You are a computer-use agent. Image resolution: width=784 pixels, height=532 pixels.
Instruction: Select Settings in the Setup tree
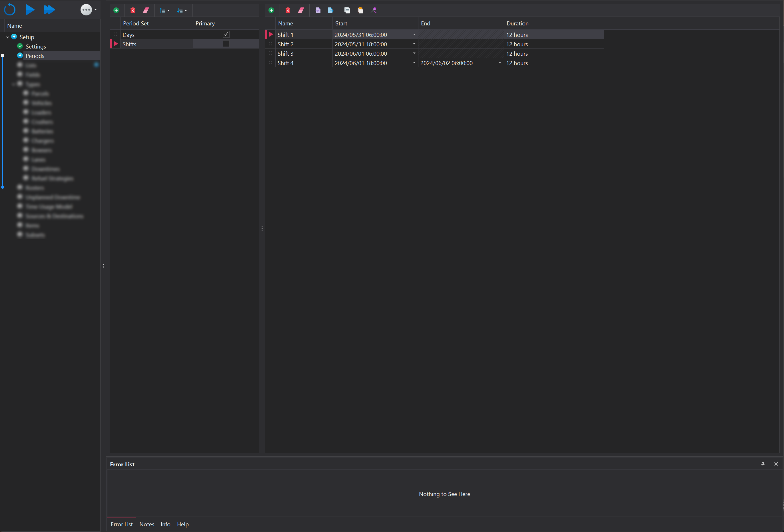pos(35,47)
